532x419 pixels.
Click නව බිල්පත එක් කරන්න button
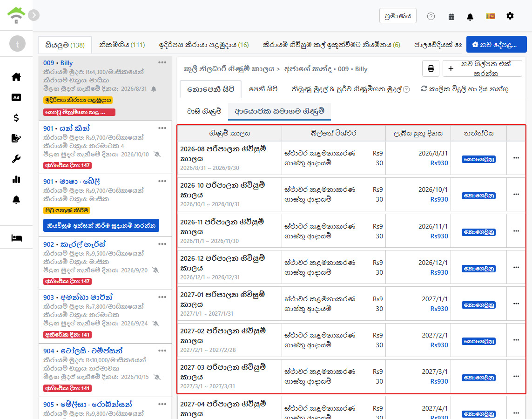tap(483, 68)
